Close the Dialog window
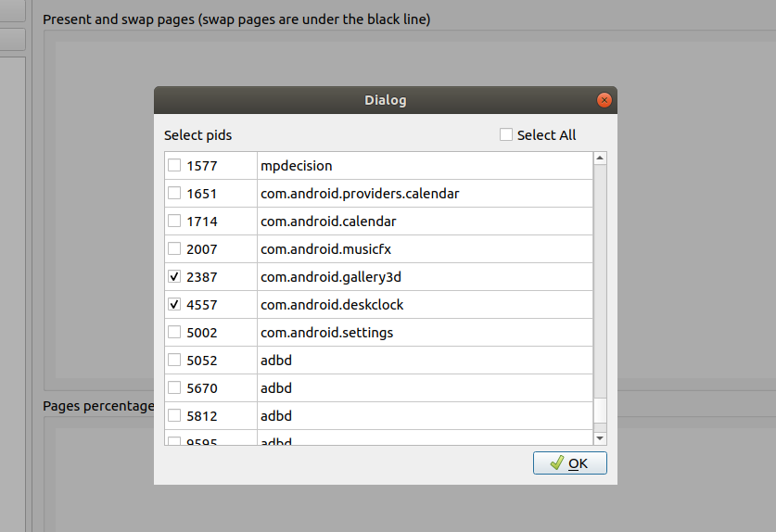This screenshot has height=532, width=776. pos(604,100)
